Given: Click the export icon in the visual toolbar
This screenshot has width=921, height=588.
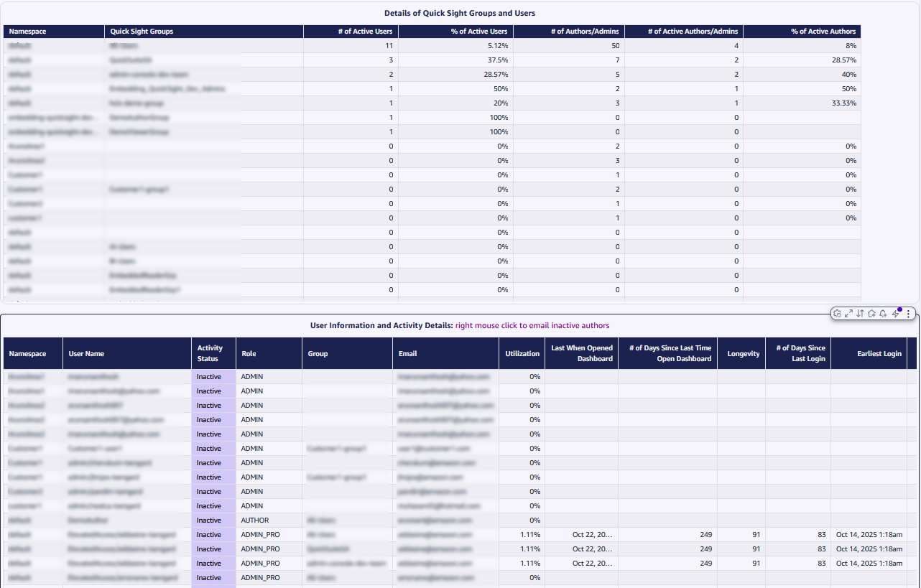Looking at the screenshot, I should point(871,314).
